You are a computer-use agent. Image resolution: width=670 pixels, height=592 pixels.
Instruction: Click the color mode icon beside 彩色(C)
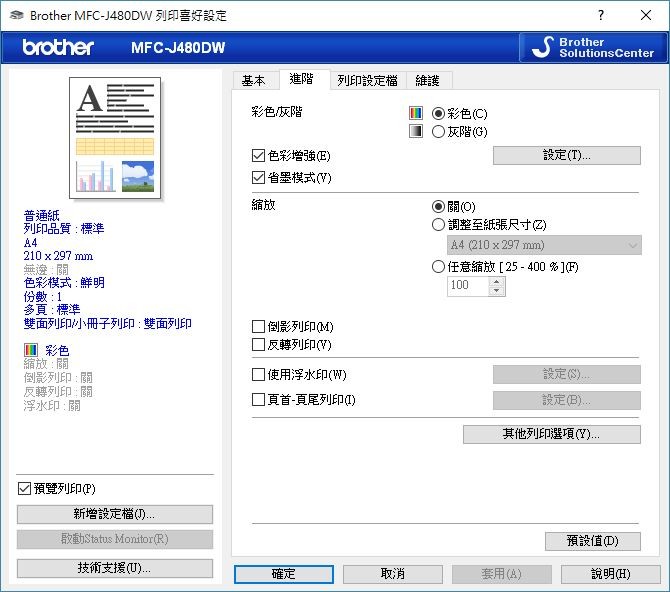[415, 113]
